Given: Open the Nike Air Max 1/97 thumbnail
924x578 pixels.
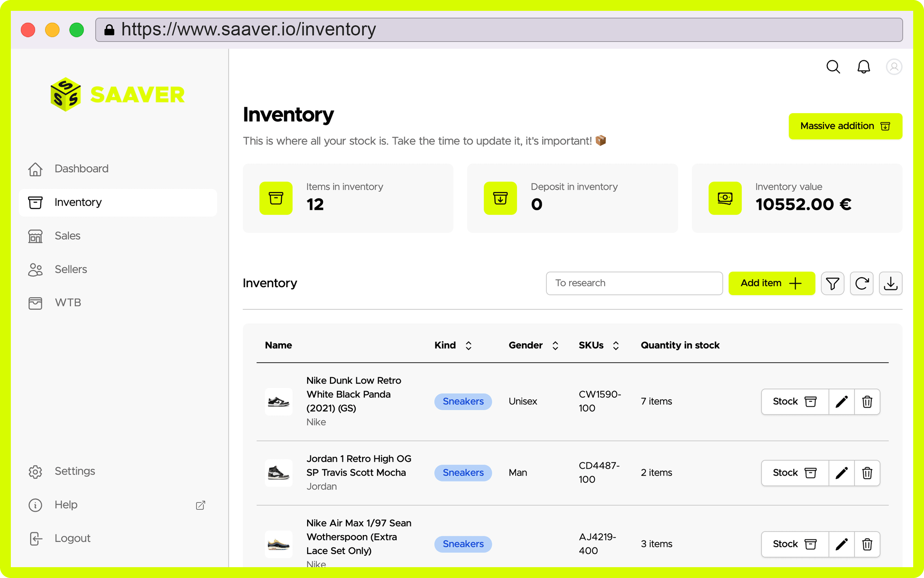Looking at the screenshot, I should click(279, 544).
